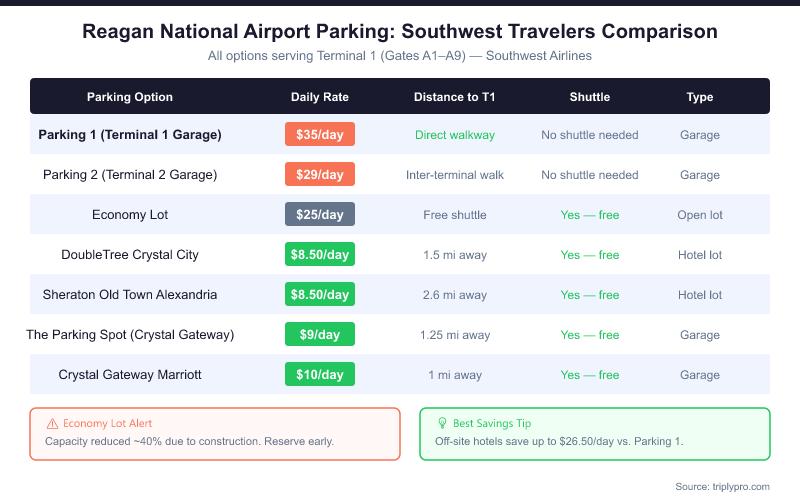Click the $29/day rate badge
The width and height of the screenshot is (800, 500).
(x=320, y=174)
